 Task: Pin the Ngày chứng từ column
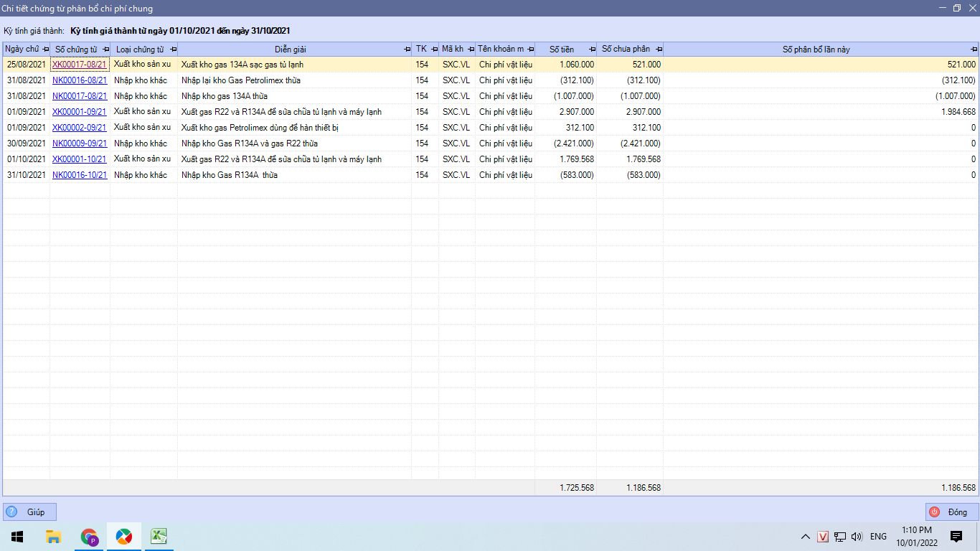click(46, 49)
